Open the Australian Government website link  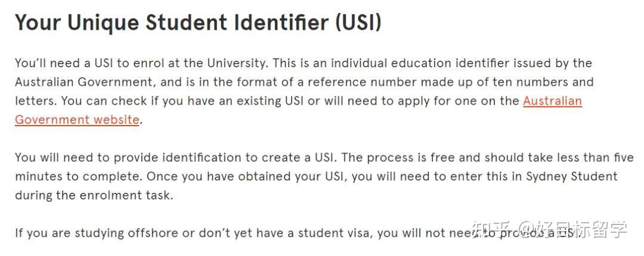552,101
